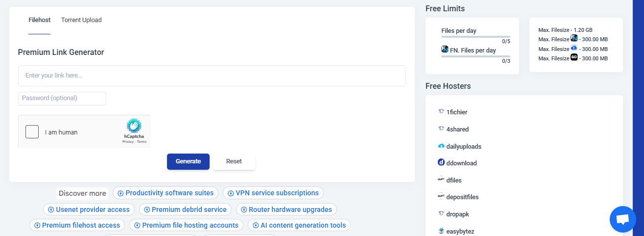The height and width of the screenshot is (236, 644).
Task: Check the "I am human" captcha box
Action: (x=32, y=131)
